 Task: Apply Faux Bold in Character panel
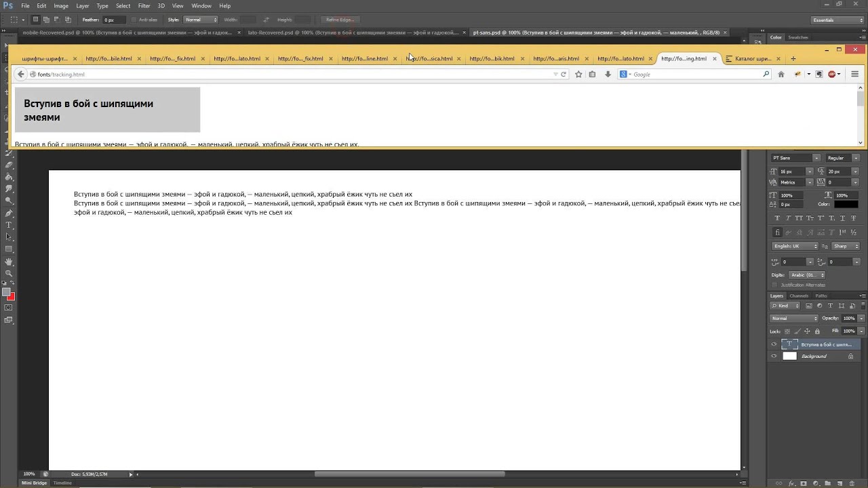point(777,218)
